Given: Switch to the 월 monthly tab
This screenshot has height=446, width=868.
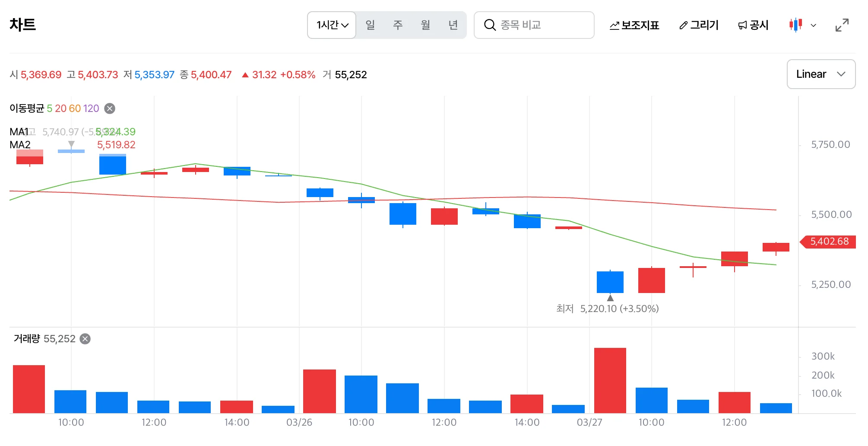Looking at the screenshot, I should pos(425,25).
